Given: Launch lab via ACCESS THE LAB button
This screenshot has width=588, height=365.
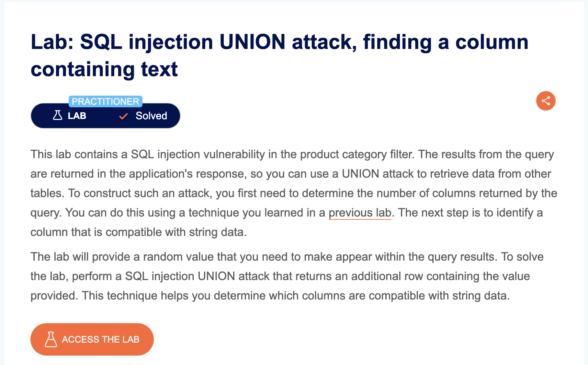Looking at the screenshot, I should pyautogui.click(x=92, y=339).
